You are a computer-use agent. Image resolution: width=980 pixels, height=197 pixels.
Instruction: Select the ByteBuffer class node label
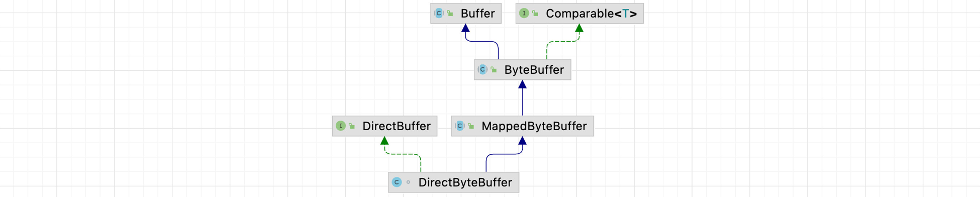coord(534,70)
